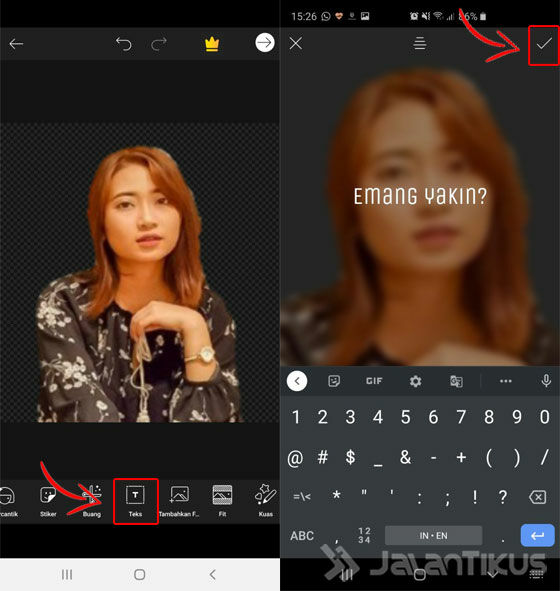Start voice input with the microphone
Viewport: 560px width, 591px height.
tap(546, 381)
